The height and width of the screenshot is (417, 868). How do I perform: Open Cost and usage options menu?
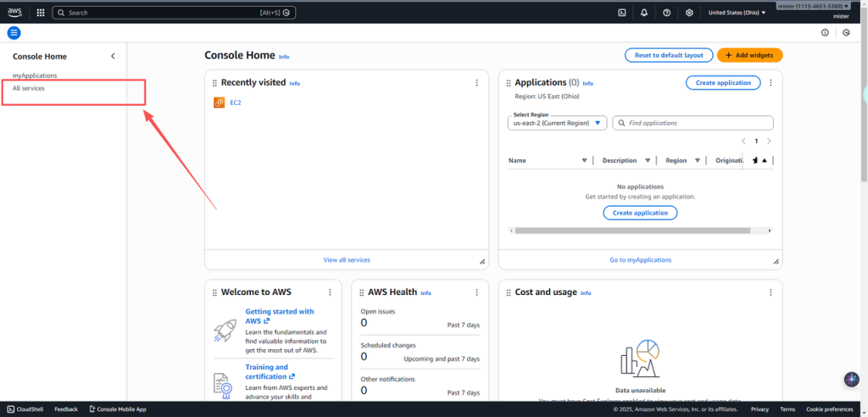pos(771,292)
